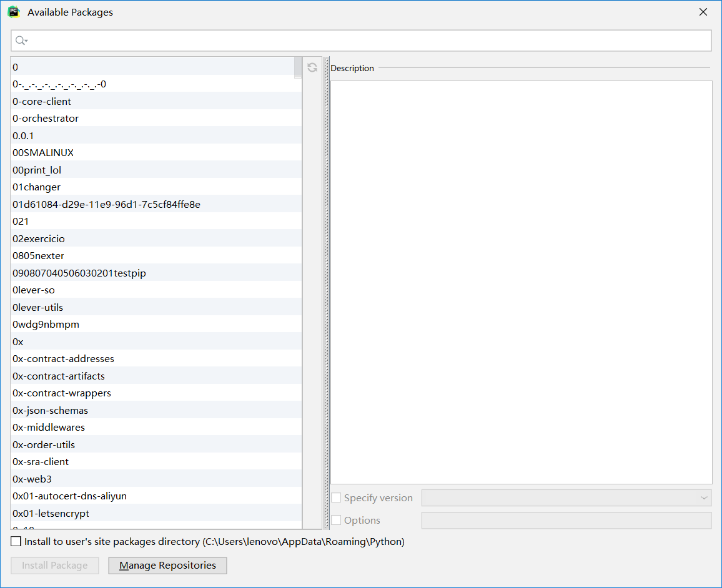The image size is (722, 588).
Task: Check Install to user's site packages directory
Action: pyautogui.click(x=16, y=541)
